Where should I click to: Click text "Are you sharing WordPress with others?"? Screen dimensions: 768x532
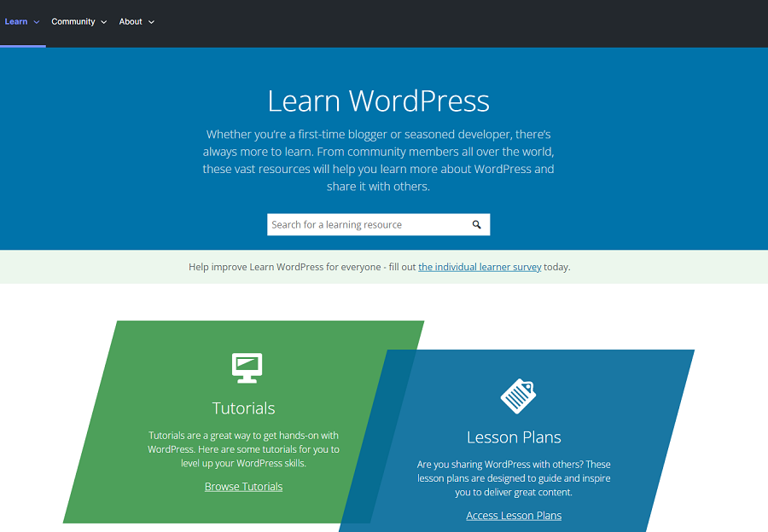pos(500,465)
